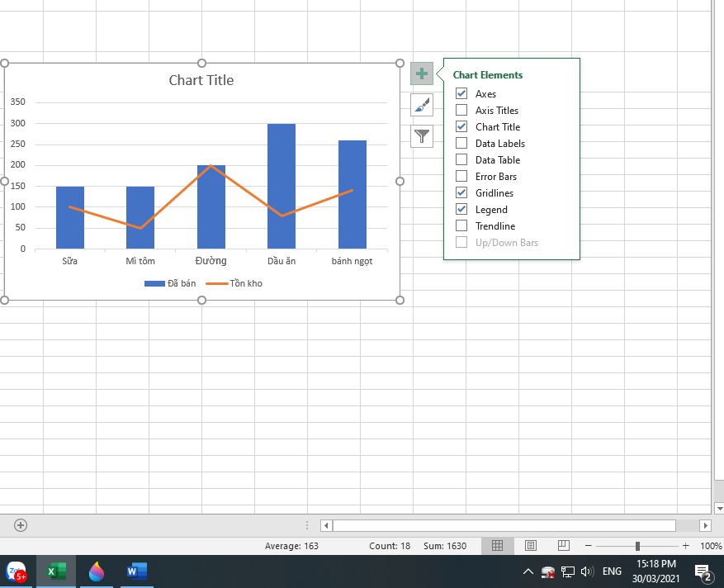Click the sheet tab bar resize handle
The width and height of the screenshot is (724, 588).
pyautogui.click(x=307, y=525)
